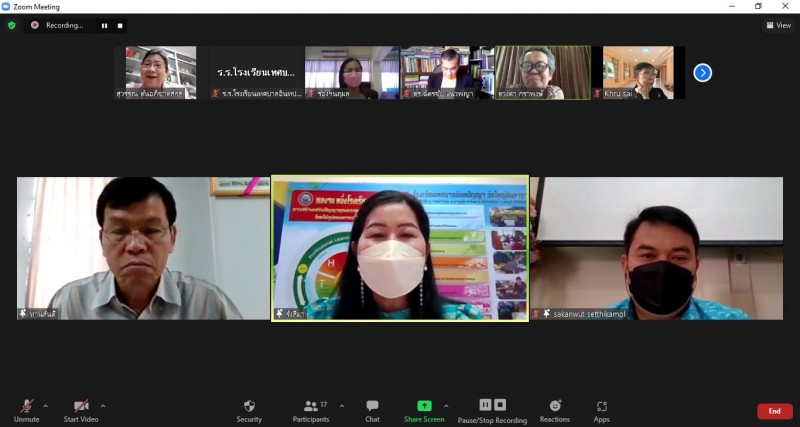
Task: Click Khru sai name label
Action: tap(619, 94)
